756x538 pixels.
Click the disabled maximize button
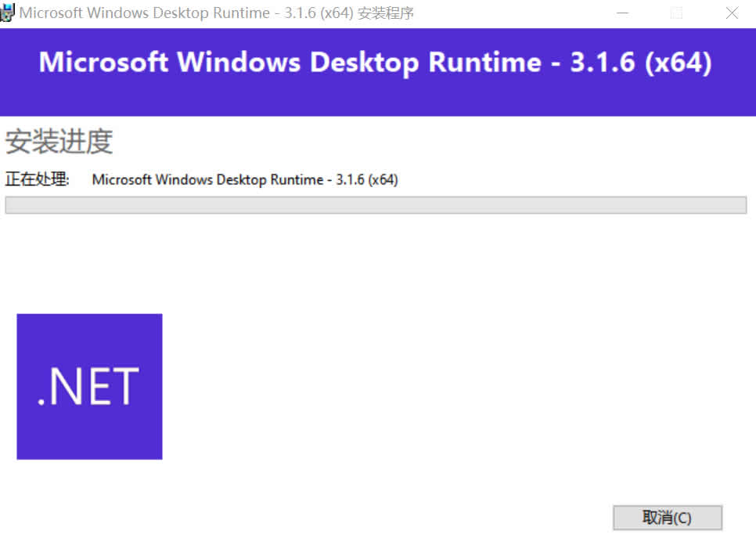(x=677, y=13)
